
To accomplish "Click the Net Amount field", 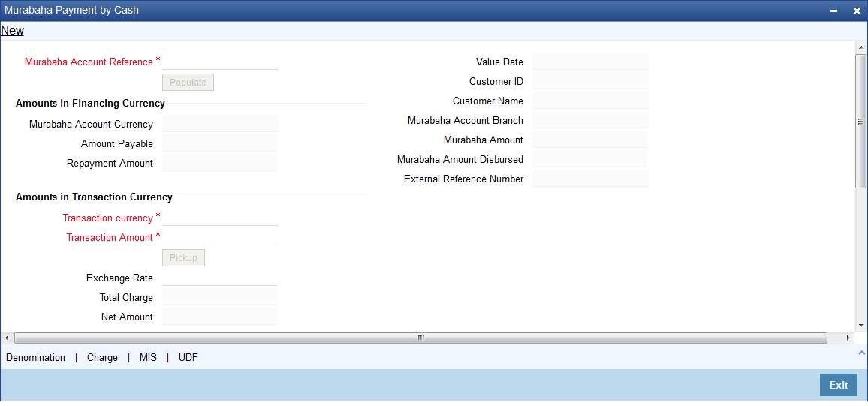I will (220, 317).
